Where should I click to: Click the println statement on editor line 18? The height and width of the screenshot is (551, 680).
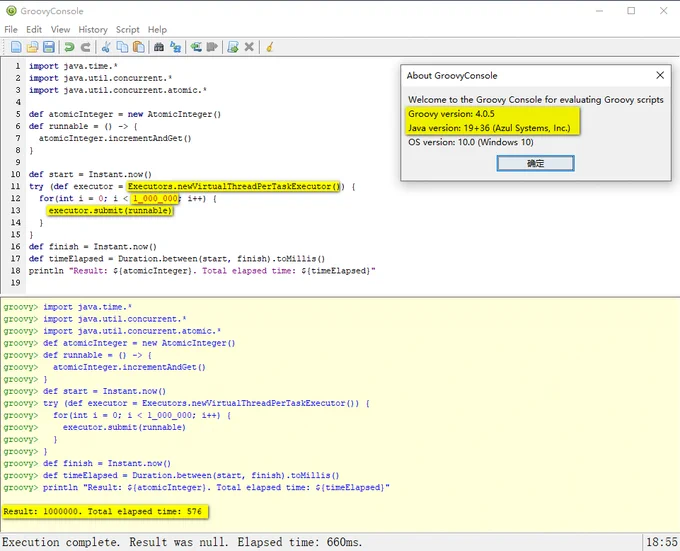tap(202, 271)
